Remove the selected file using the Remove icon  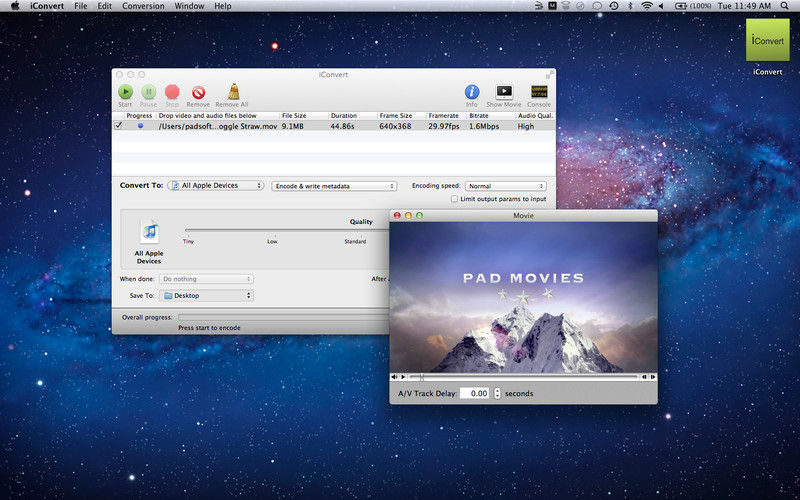click(x=198, y=92)
